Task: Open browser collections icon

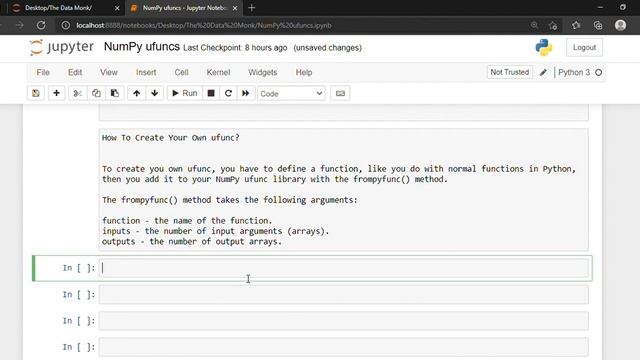Action: pyautogui.click(x=598, y=25)
